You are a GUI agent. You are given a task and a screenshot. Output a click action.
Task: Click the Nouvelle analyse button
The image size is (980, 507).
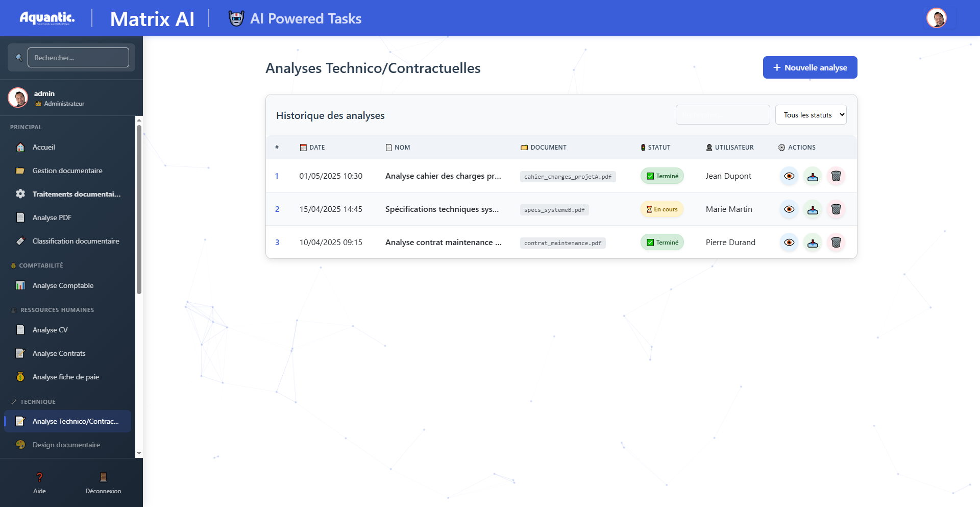pos(810,67)
